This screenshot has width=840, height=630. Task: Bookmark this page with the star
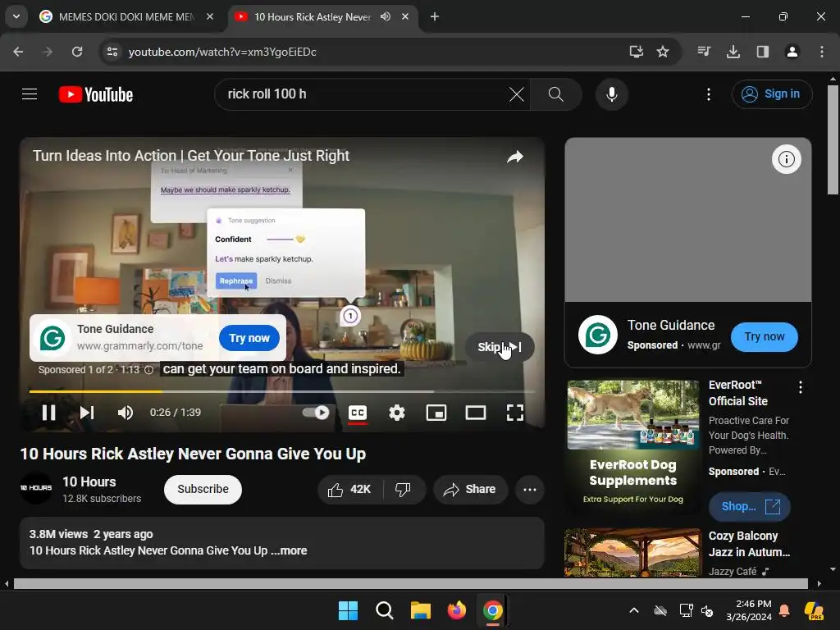(x=663, y=52)
